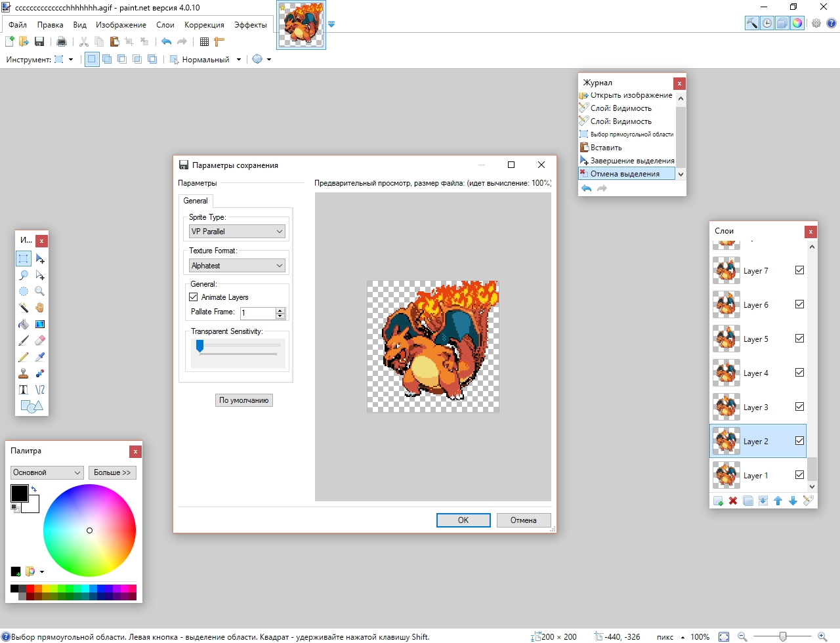The height and width of the screenshot is (643, 840).
Task: Select the Color Picker eyedropper tool
Action: tap(40, 357)
